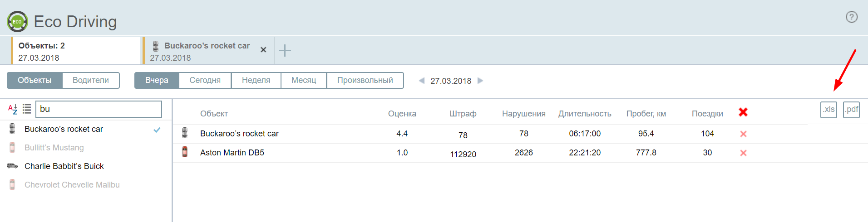Viewport: 868px width, 222px height.
Task: Remove Aston Martin DB5 row
Action: click(x=743, y=153)
